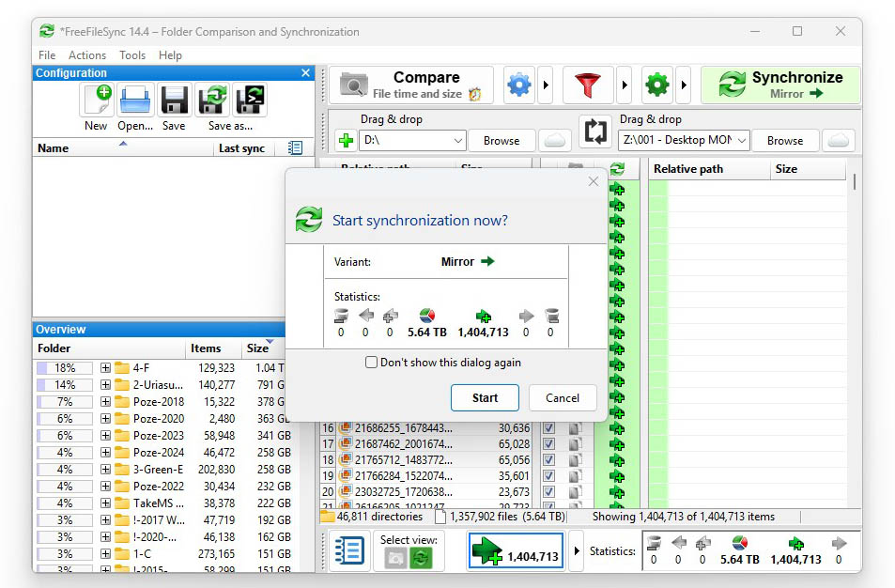Open the red funnel filter settings
This screenshot has height=588, width=895.
pyautogui.click(x=588, y=85)
